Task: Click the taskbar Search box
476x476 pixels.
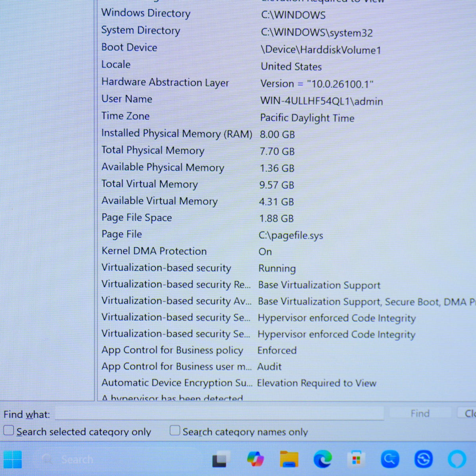Action: tap(119, 460)
